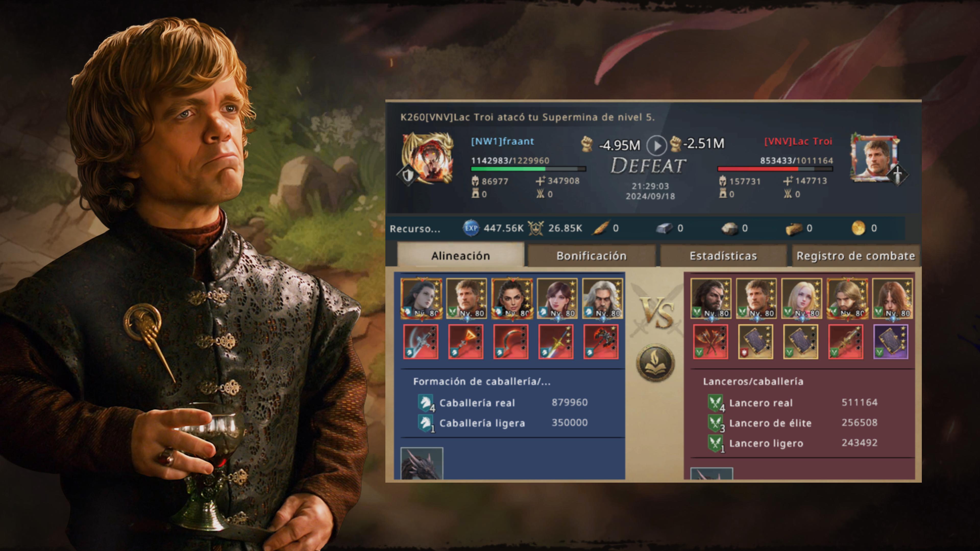Screen dimensions: 980x551
Task: Select Lancero de élite troop icon
Action: [x=716, y=423]
